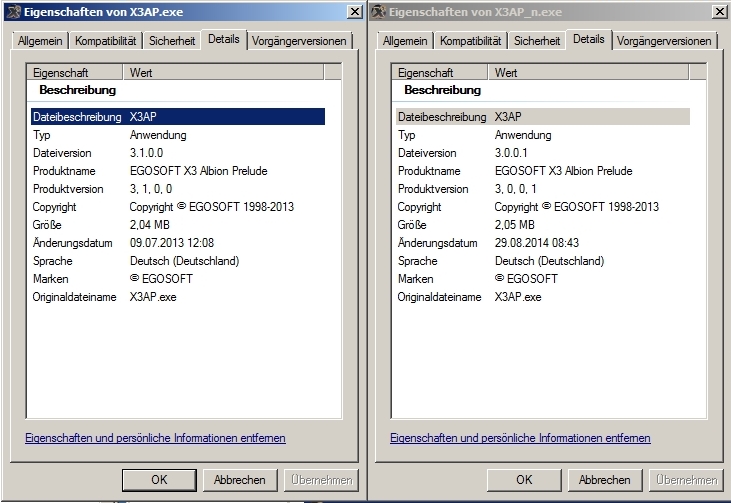
Task: Click Wert column header in X3AP.exe window
Action: 223,72
